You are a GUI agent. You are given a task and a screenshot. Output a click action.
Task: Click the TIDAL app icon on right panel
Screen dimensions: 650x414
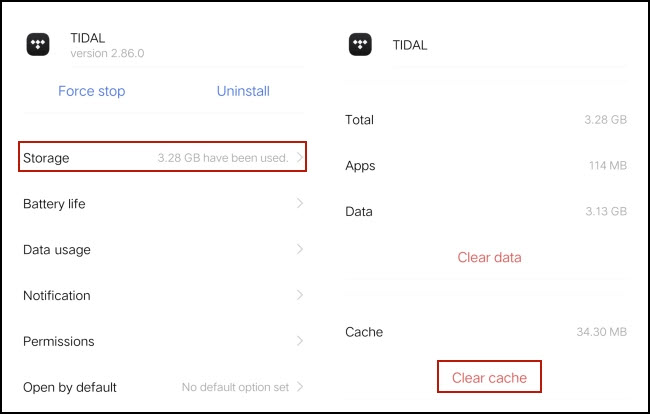360,44
